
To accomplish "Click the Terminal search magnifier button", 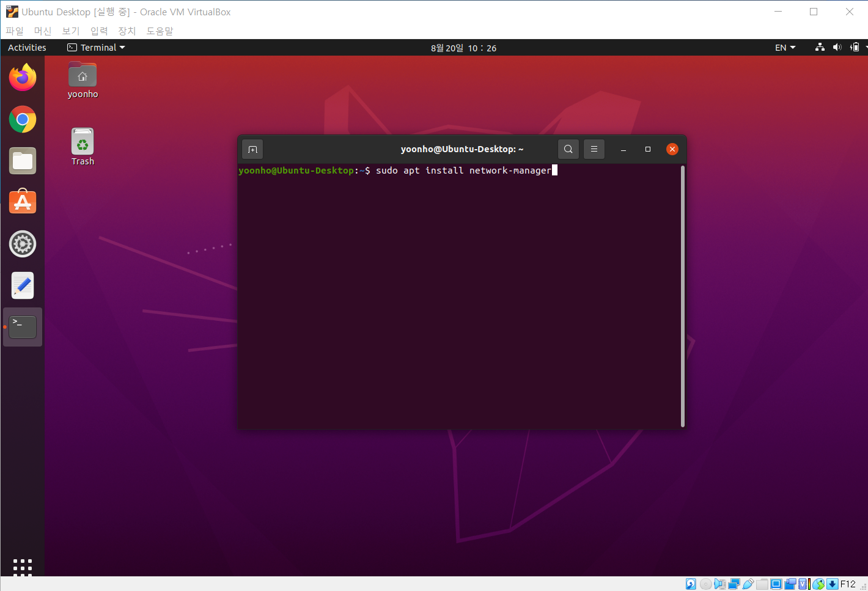I will [x=568, y=149].
